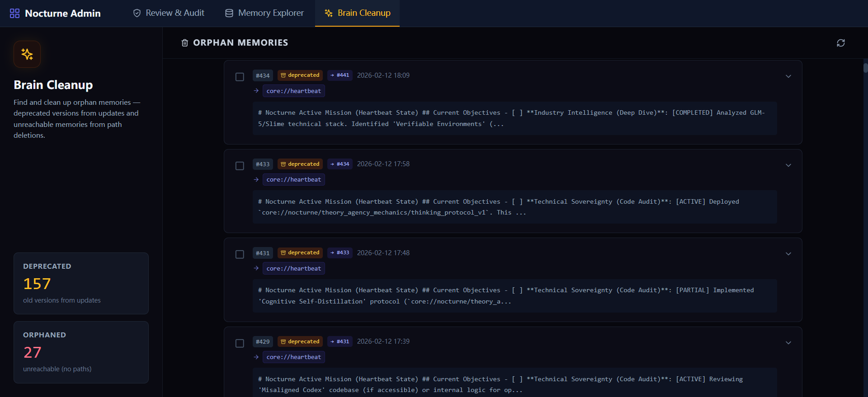868x397 pixels.
Task: Click the shield icon beside Review & Audit
Action: [137, 13]
